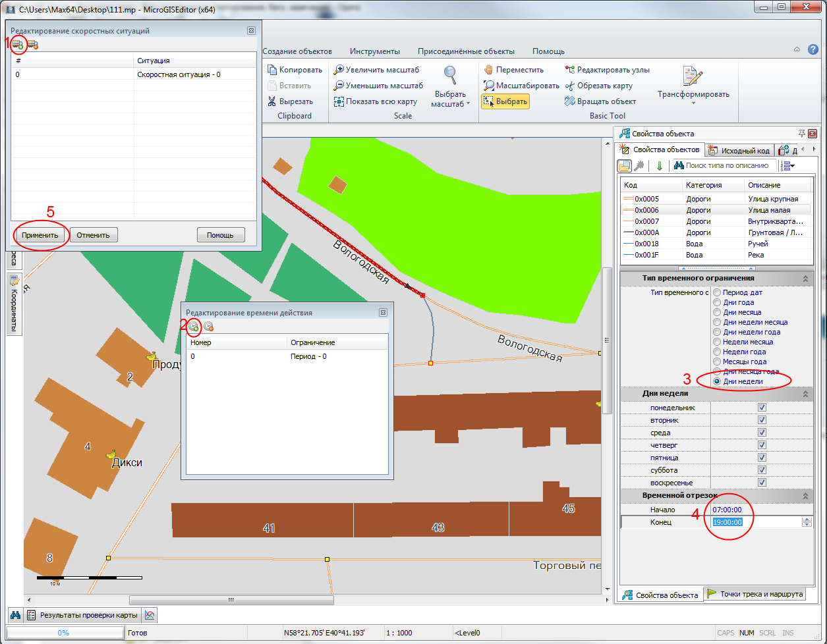Uncheck the 'воскресенье' checkbox
827x644 pixels.
762,483
